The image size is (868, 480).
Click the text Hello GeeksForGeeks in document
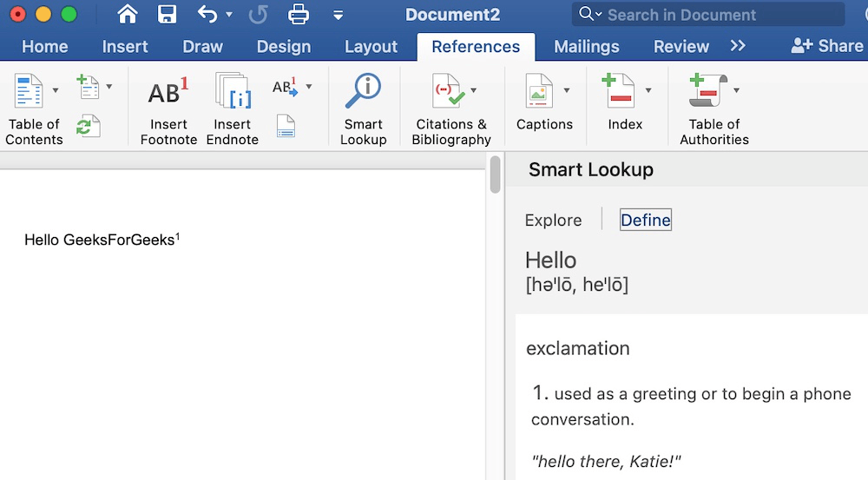(100, 240)
